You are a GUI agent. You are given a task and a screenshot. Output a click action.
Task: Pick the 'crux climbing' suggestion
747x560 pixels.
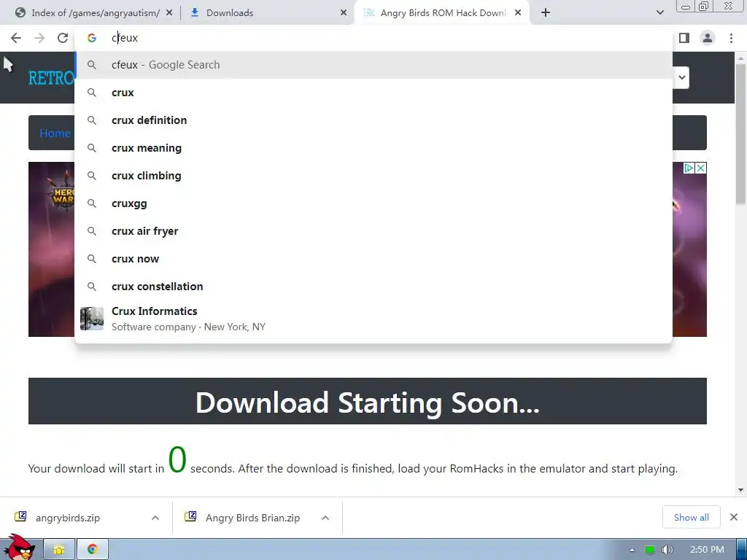tap(373, 176)
